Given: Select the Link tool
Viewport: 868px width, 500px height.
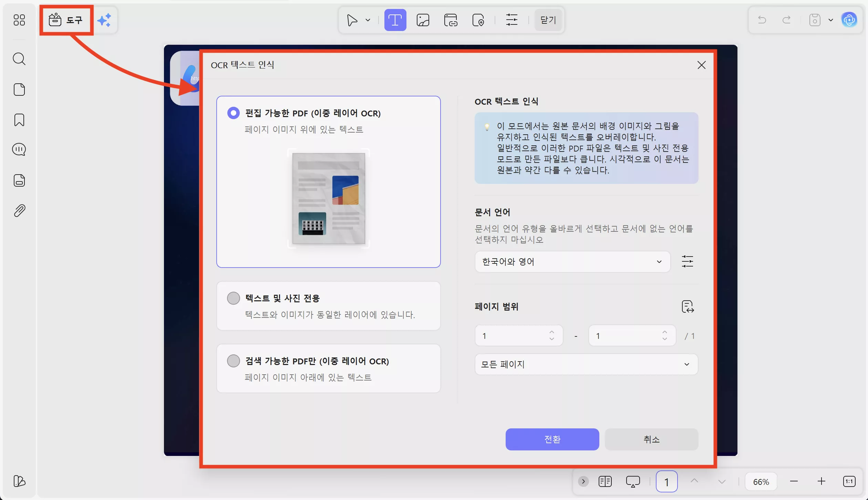Looking at the screenshot, I should point(451,20).
